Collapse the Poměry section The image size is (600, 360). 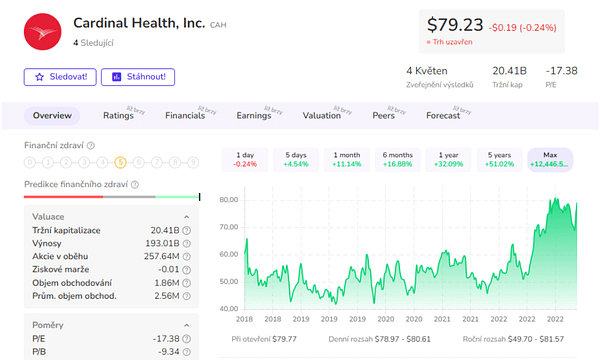tap(186, 325)
